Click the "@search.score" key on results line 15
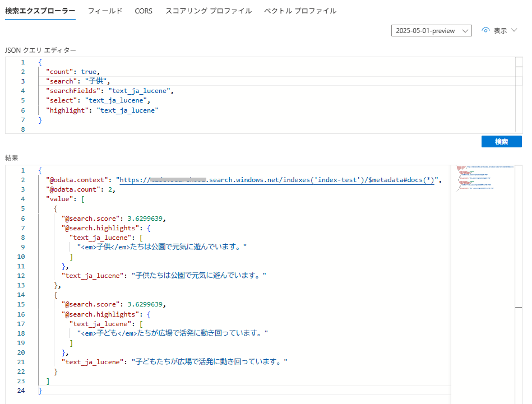Screen dimensions: 532x404 click(91, 305)
